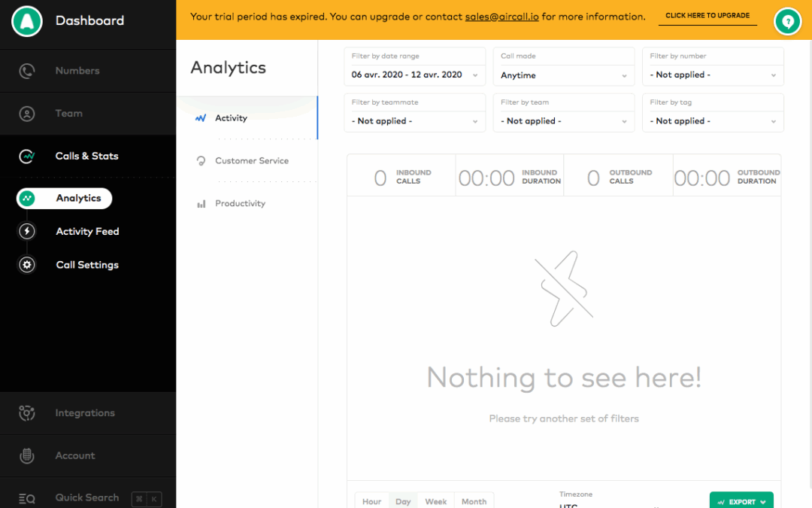Click the Account building icon
The image size is (812, 508).
point(27,456)
